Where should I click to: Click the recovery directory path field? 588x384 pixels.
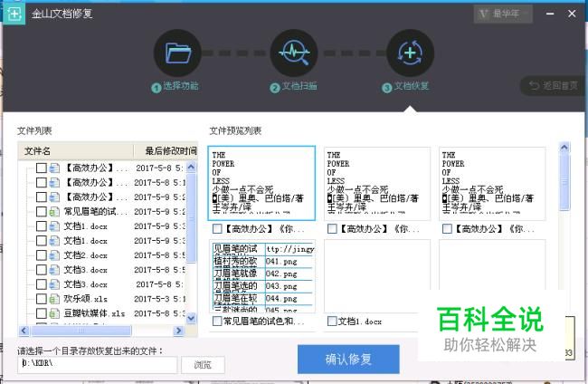click(x=97, y=365)
